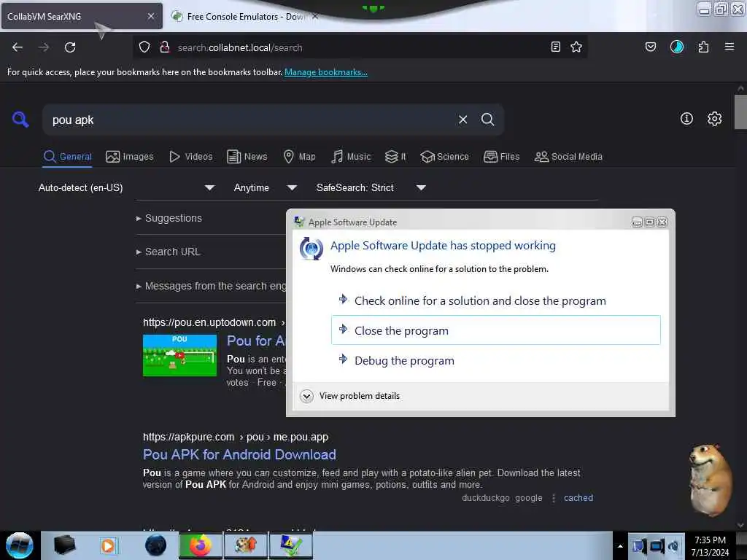
Task: Open Pou APK for Android Download result
Action: (x=239, y=454)
